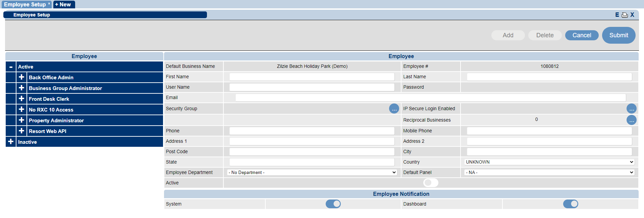Collapse the Active employee group

click(x=11, y=67)
